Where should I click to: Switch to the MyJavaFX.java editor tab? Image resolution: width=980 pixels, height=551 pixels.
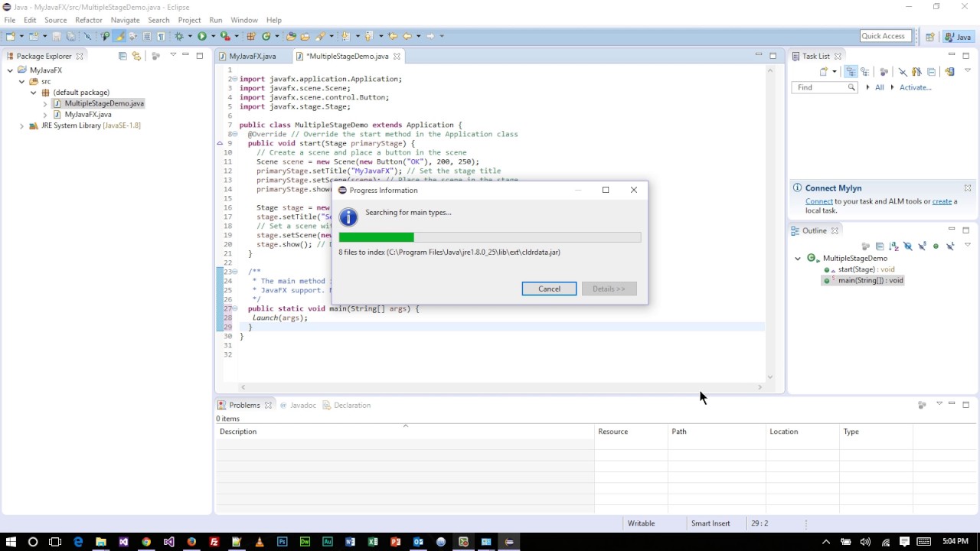[252, 56]
